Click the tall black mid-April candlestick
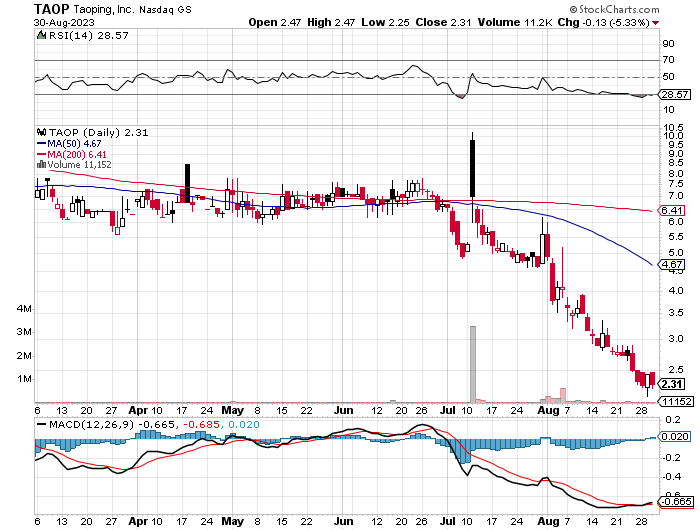This screenshot has height=530, width=700. 188,183
